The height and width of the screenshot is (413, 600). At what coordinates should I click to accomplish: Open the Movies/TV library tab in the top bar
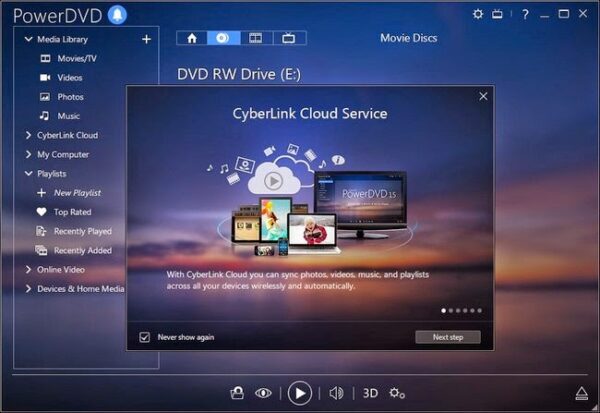(256, 38)
